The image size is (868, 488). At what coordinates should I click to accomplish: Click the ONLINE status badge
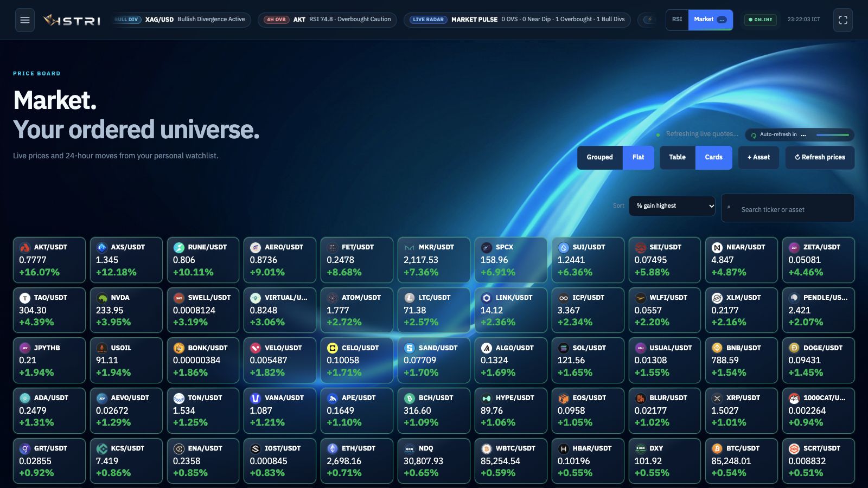pos(760,20)
